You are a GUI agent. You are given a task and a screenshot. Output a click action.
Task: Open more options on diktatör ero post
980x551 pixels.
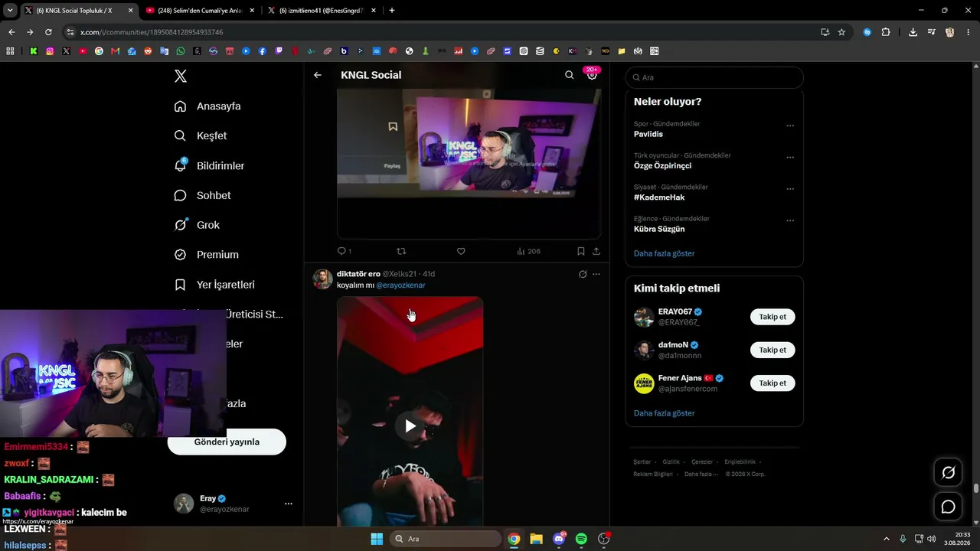[596, 274]
